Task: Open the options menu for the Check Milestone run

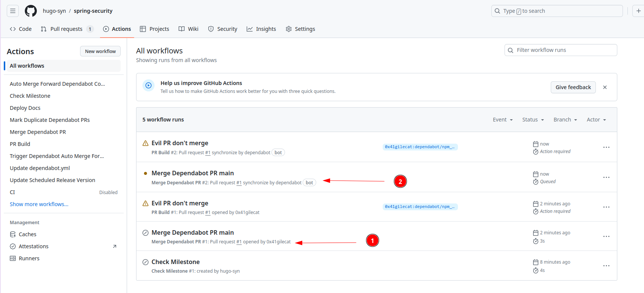Action: (x=606, y=266)
